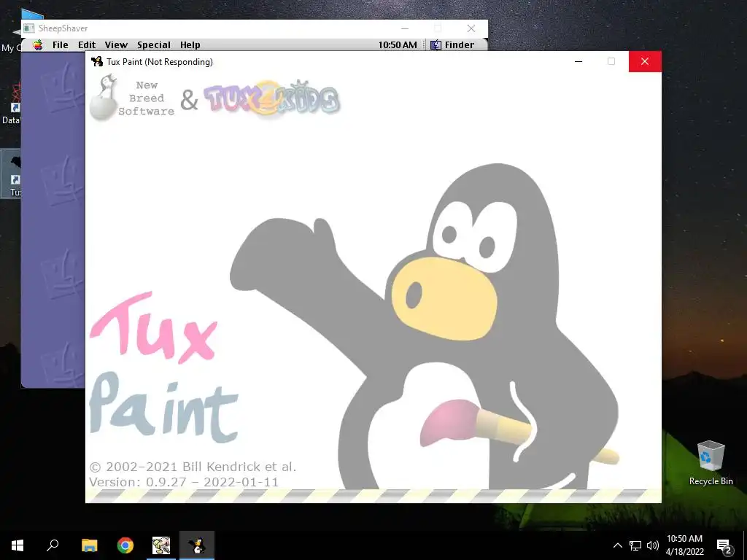
Task: Open the taskbar clock and calendar
Action: (x=684, y=545)
